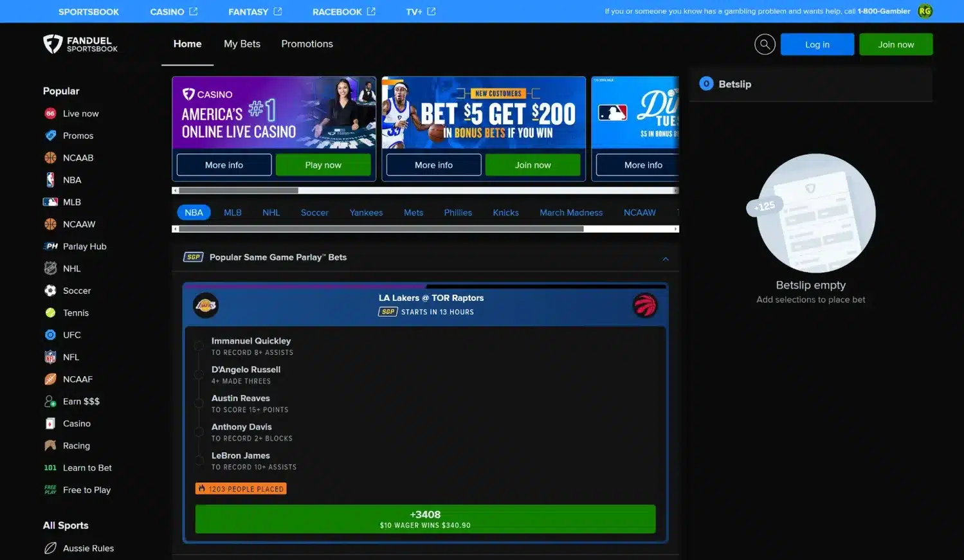Open the Fantasy external link
Image resolution: width=964 pixels, height=560 pixels.
coord(255,12)
